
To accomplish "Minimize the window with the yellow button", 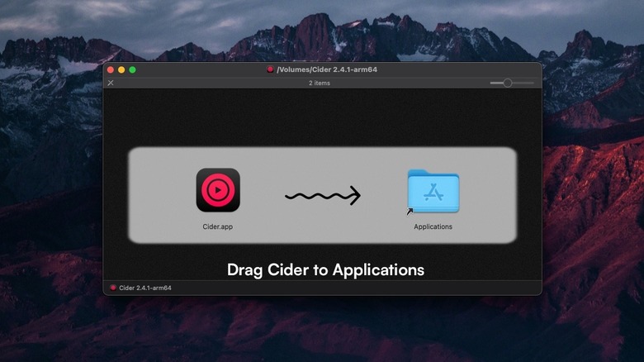I will coord(121,69).
